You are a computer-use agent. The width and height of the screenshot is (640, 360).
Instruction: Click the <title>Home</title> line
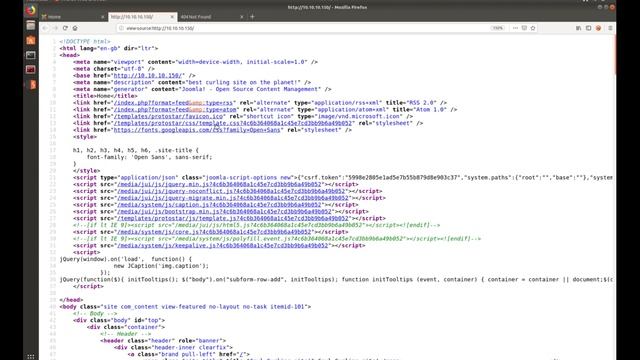tap(105, 96)
